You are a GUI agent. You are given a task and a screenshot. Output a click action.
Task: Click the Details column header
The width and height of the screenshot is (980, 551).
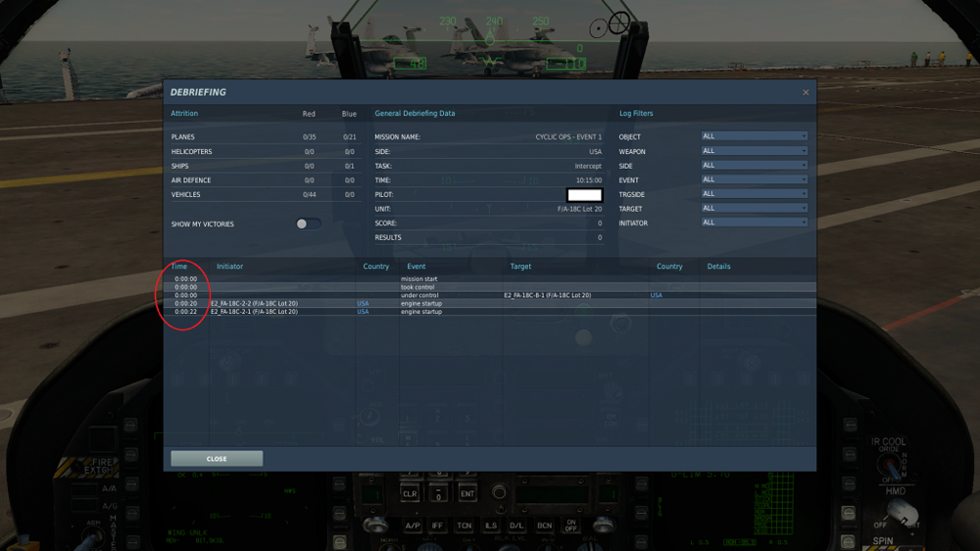pyautogui.click(x=718, y=267)
